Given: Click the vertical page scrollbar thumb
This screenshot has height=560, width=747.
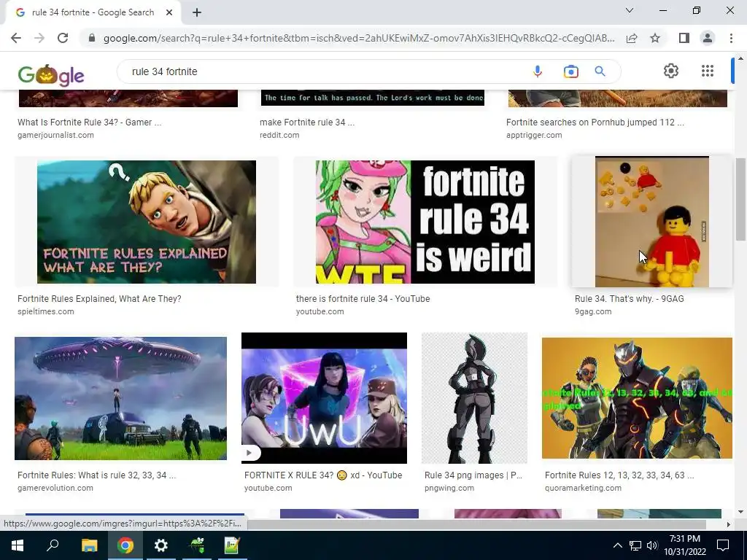Looking at the screenshot, I should [x=740, y=199].
